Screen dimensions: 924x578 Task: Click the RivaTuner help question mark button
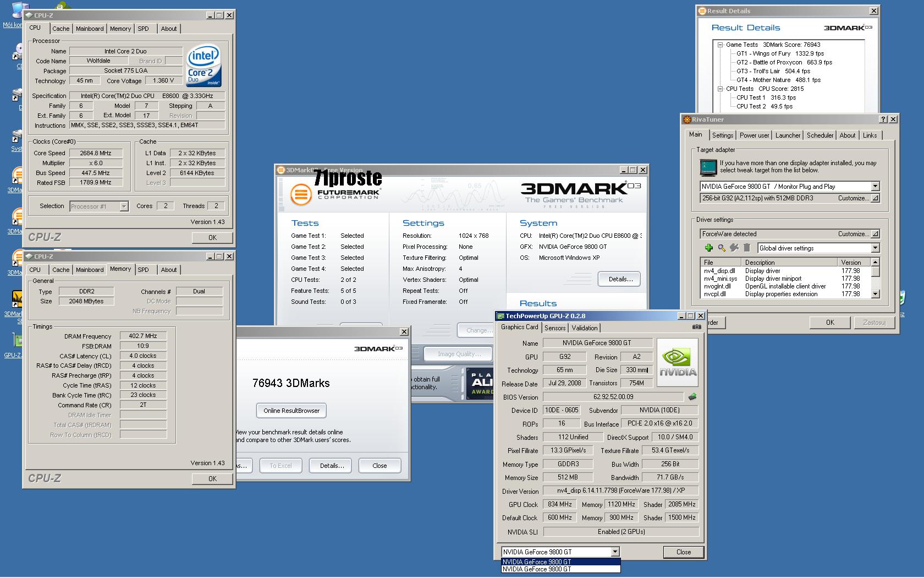point(884,119)
